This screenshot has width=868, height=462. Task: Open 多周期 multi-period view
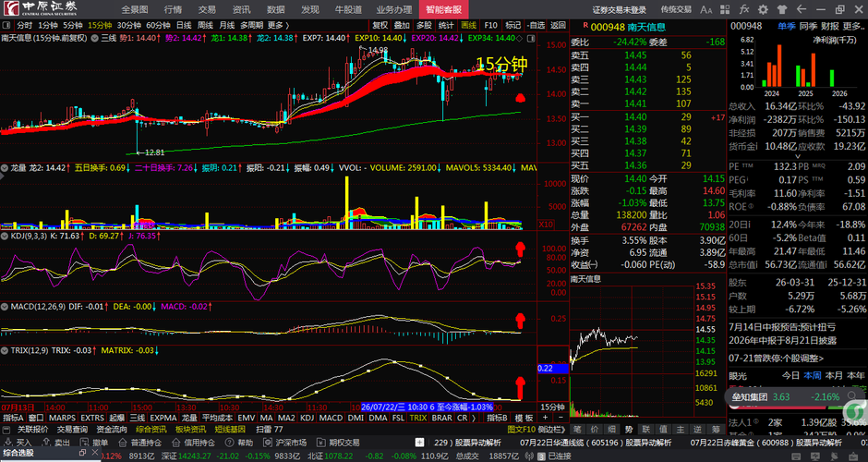[x=251, y=26]
